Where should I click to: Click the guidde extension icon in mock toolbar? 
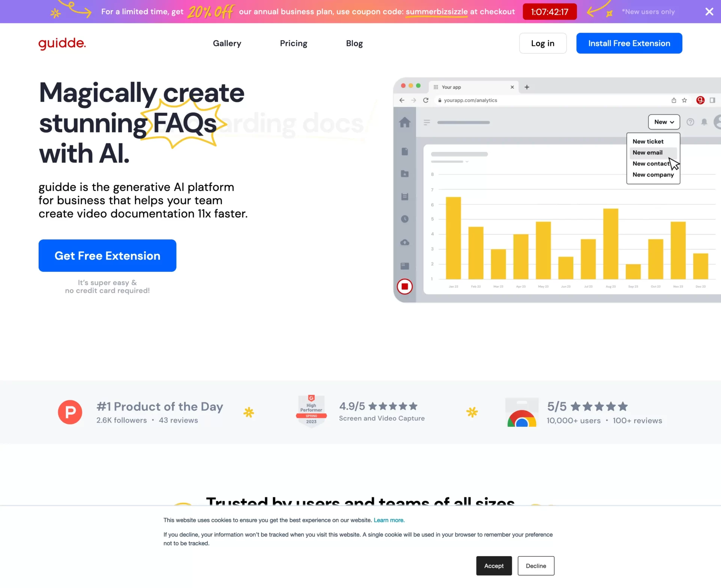click(x=700, y=100)
